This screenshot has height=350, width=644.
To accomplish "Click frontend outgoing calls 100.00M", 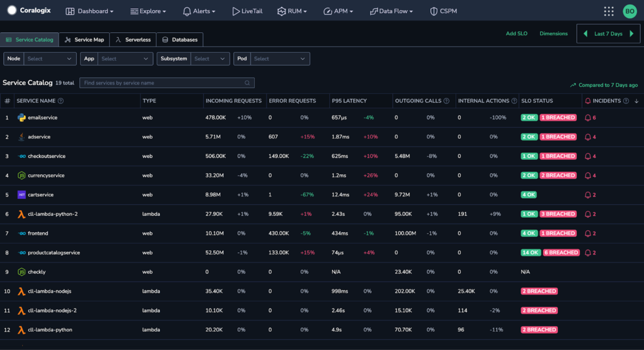I will [405, 233].
